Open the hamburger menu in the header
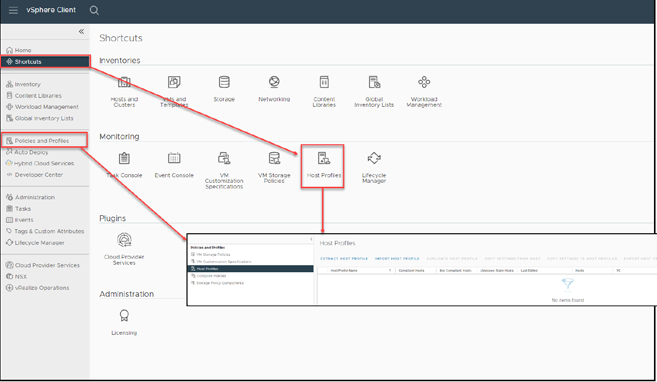 click(13, 10)
